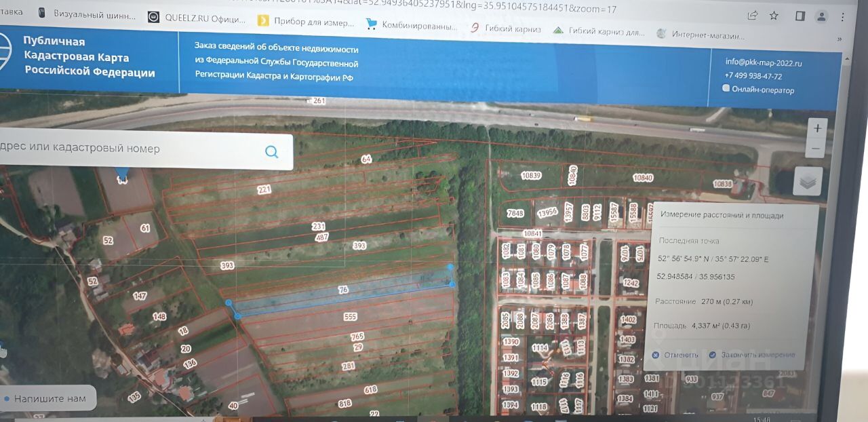The image size is (868, 422).
Task: Click the Визуальный шинн bookmark favicon
Action: point(42,14)
